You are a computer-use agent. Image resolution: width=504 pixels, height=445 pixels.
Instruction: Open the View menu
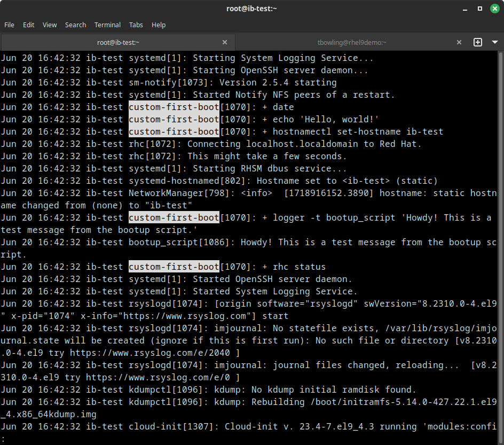coord(49,25)
